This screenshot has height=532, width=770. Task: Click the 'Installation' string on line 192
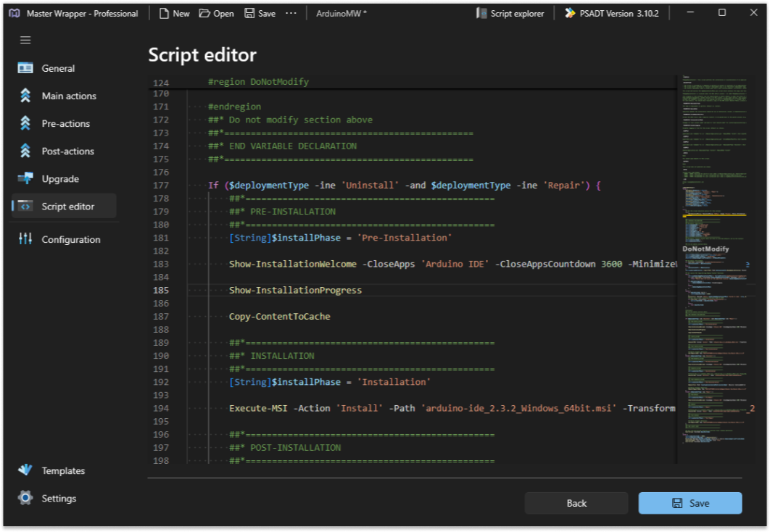coord(394,382)
